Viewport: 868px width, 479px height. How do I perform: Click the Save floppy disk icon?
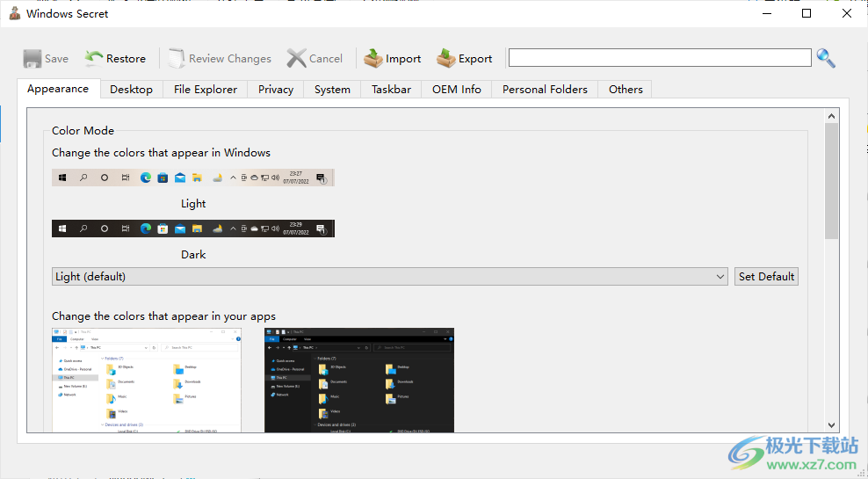click(x=33, y=59)
